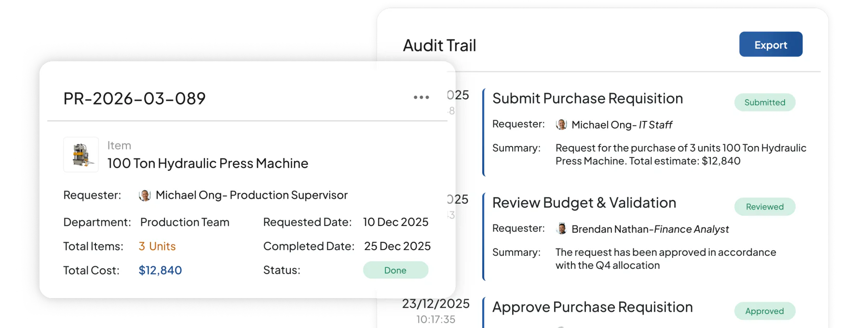Open the Review Budget & Validation entry title
The height and width of the screenshot is (328, 868).
(584, 203)
